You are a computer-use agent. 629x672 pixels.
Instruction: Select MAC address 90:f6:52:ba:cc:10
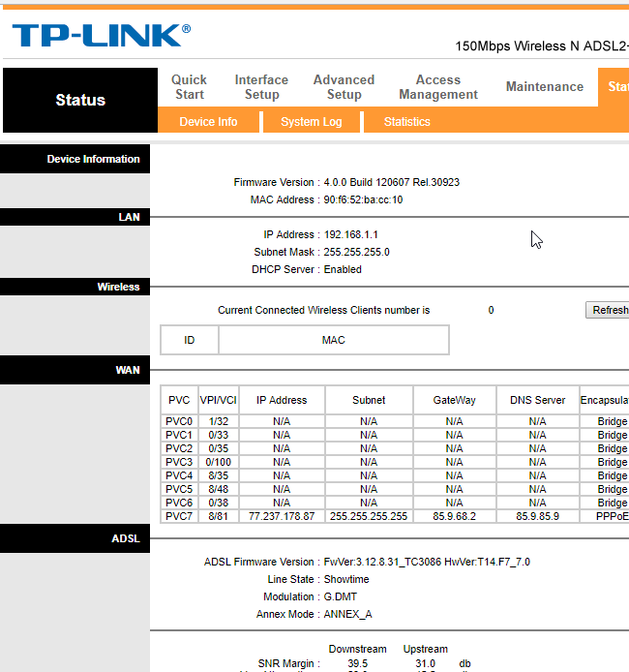(x=363, y=199)
